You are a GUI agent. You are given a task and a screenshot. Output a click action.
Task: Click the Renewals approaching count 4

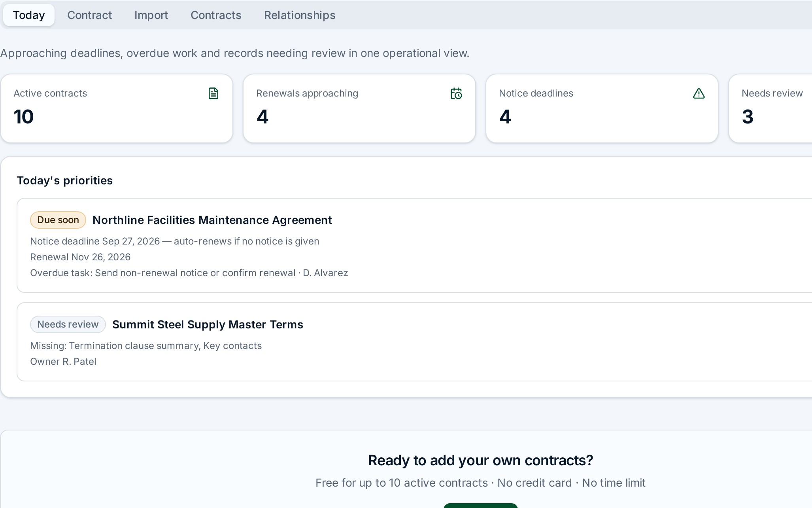click(262, 117)
